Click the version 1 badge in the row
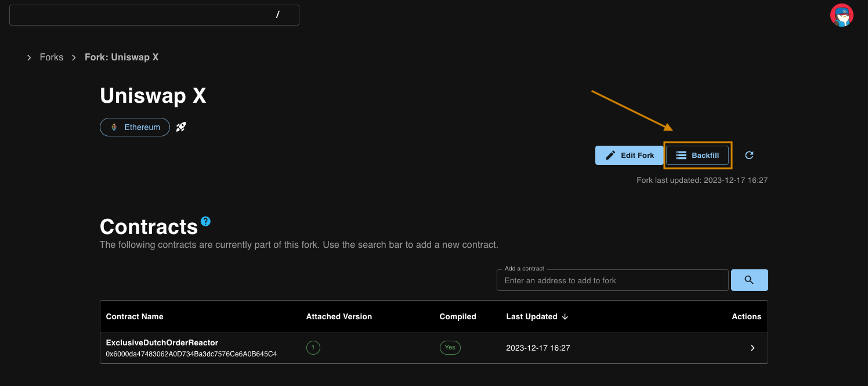 point(313,348)
